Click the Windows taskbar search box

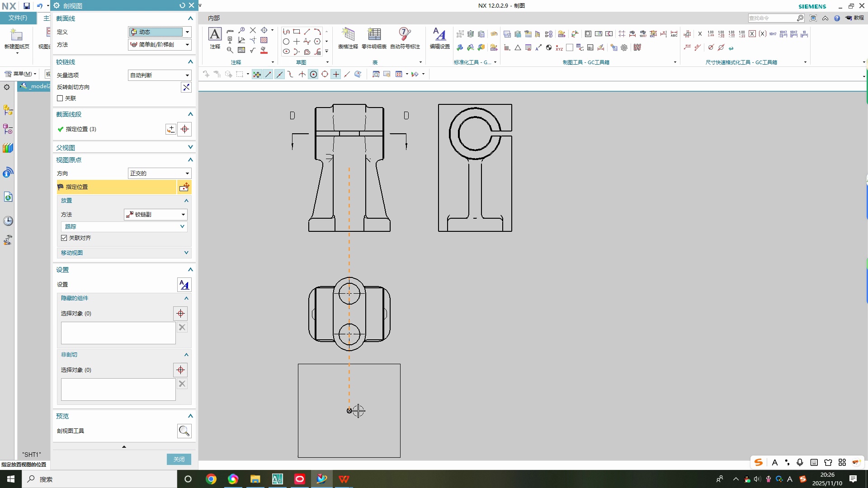99,479
